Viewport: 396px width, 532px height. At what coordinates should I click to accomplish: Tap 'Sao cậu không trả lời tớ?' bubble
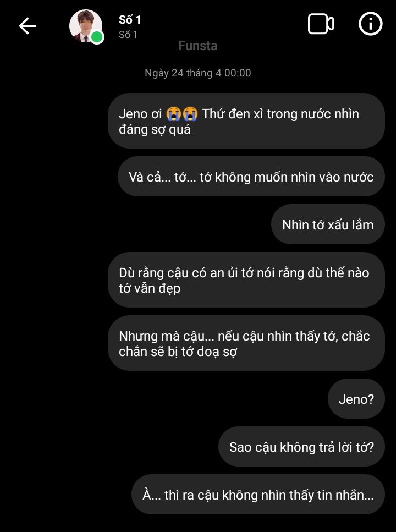[x=301, y=447]
